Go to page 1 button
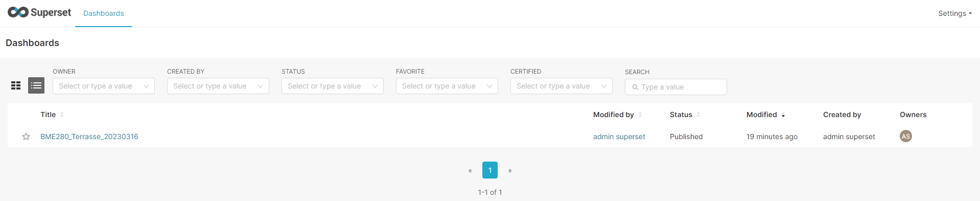Viewport: 980px width, 201px height. pos(490,170)
